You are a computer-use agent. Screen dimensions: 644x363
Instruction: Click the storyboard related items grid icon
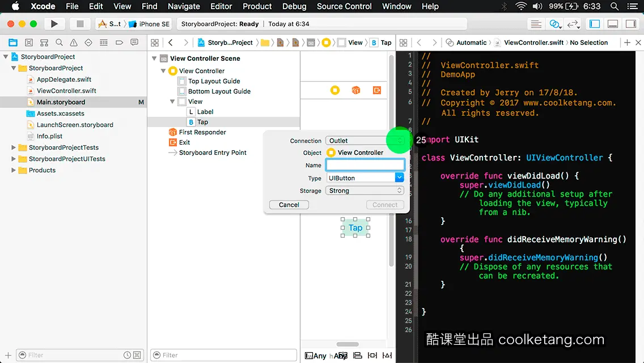tap(155, 43)
